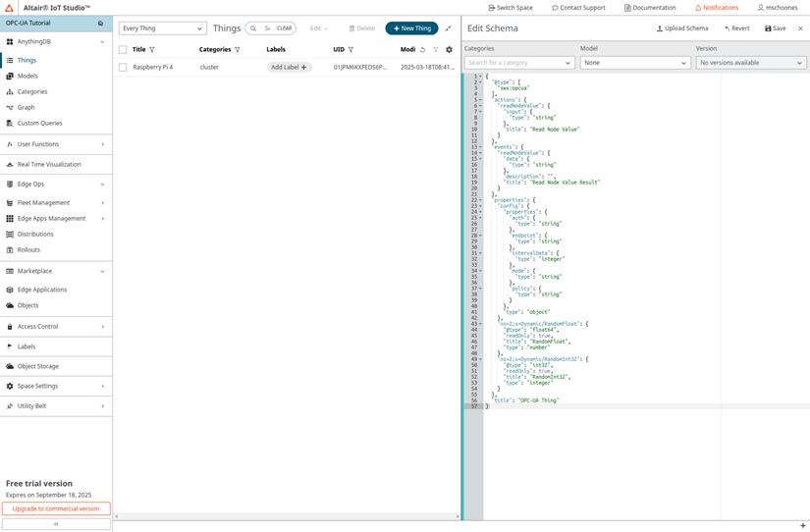Expand Fleet Management submenu
810x532 pixels.
click(103, 203)
